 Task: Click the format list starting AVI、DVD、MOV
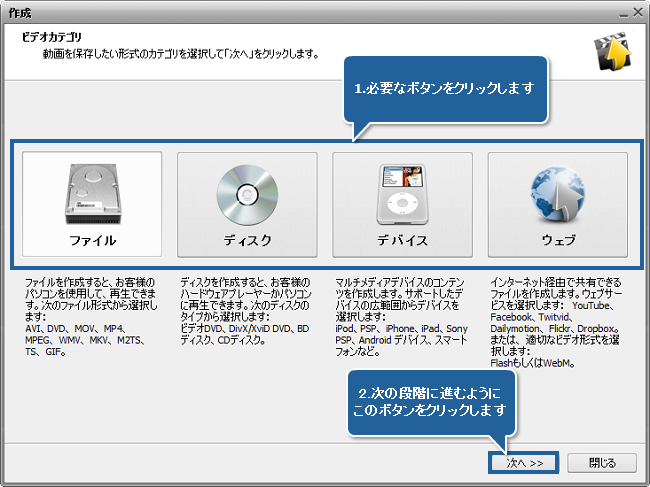(x=85, y=340)
